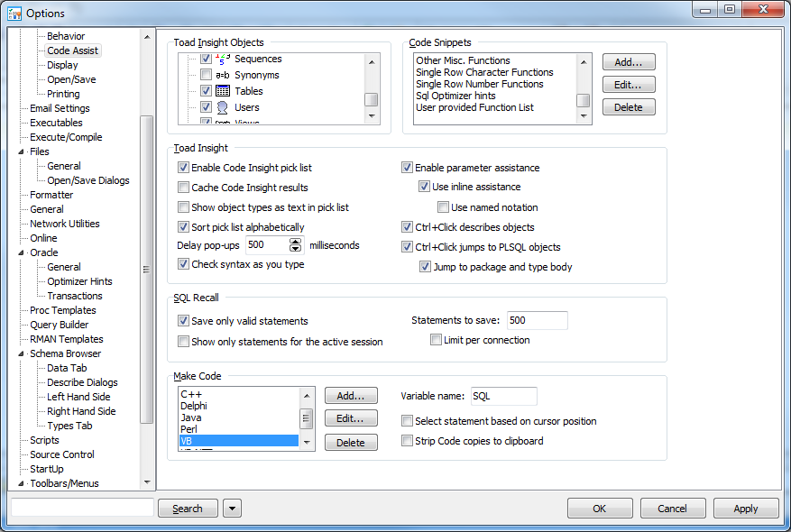Collapse the Toolbars/Menus tree node
The image size is (791, 532).
[21, 483]
